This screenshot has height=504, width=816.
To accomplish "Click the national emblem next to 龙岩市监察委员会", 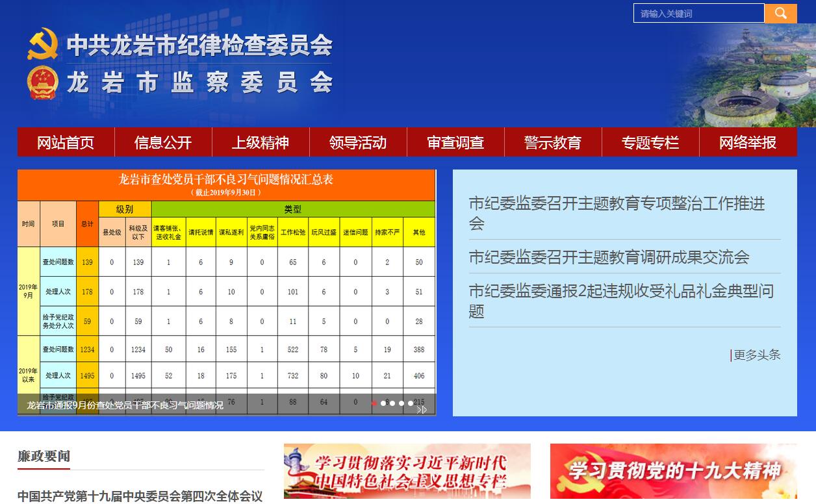I will 43,82.
